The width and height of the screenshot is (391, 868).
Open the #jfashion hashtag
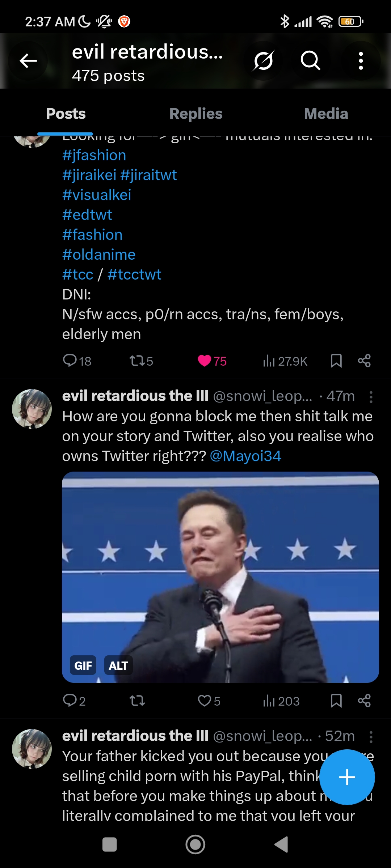[x=94, y=155]
